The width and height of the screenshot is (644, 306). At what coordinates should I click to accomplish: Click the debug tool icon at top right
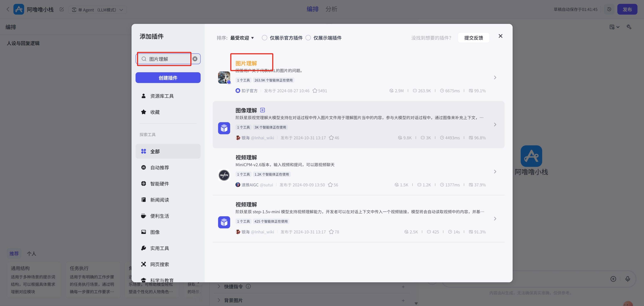point(629,27)
